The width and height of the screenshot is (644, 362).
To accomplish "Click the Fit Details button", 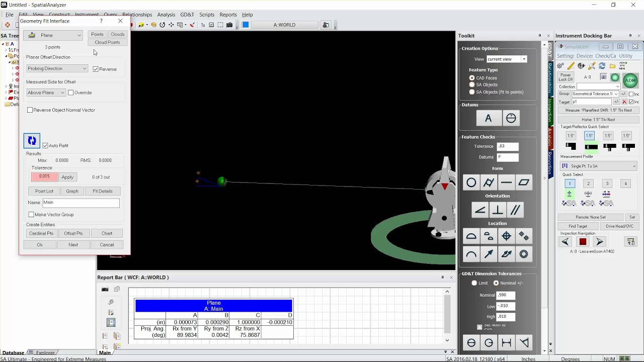I will (103, 191).
